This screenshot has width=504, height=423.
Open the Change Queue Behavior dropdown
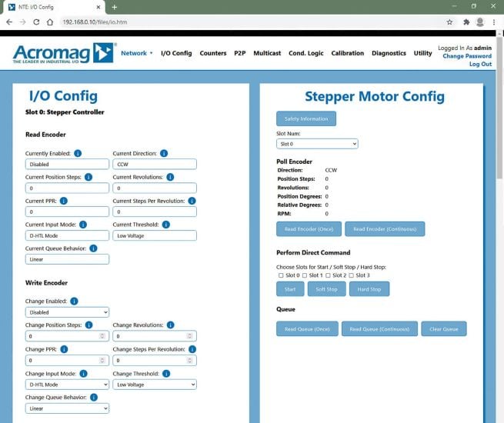(x=67, y=408)
